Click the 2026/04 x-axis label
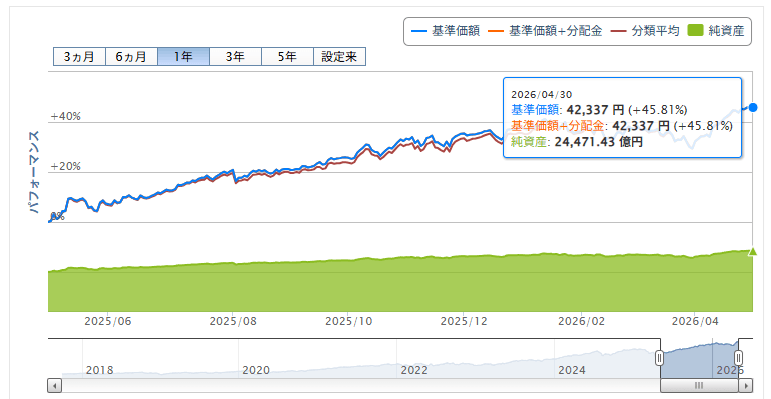Image resolution: width=771 pixels, height=399 pixels. pyautogui.click(x=695, y=322)
